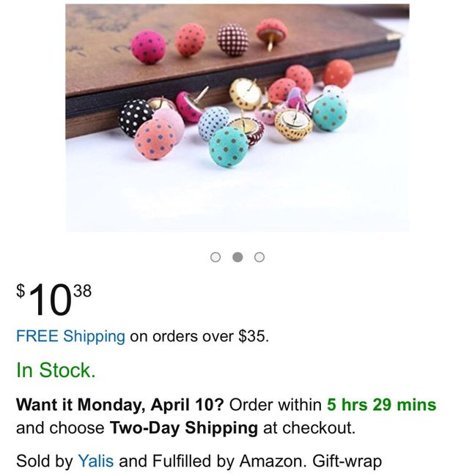Tap the 5 hrs 29 mins countdown
This screenshot has width=475, height=476.
click(381, 405)
